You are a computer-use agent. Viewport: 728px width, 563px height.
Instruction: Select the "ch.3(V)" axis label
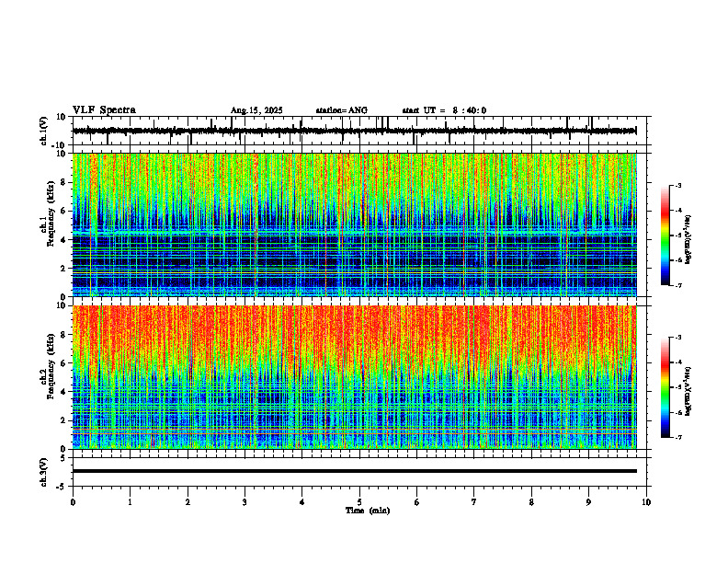tap(44, 473)
